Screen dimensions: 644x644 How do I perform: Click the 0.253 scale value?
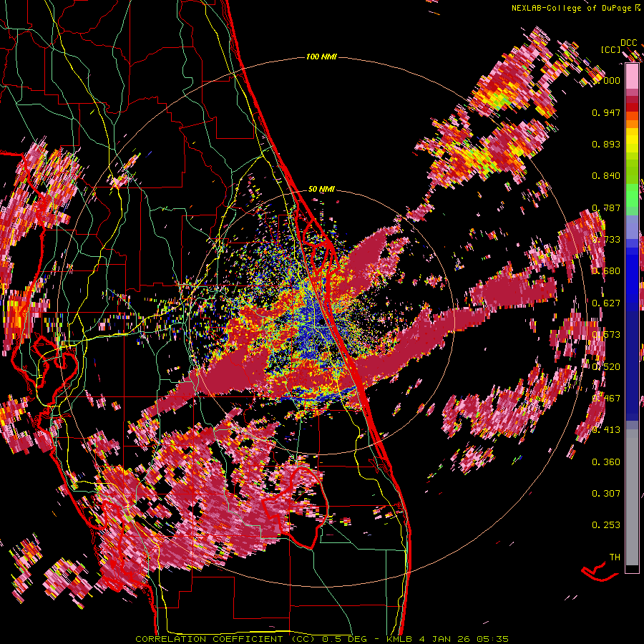coord(606,525)
